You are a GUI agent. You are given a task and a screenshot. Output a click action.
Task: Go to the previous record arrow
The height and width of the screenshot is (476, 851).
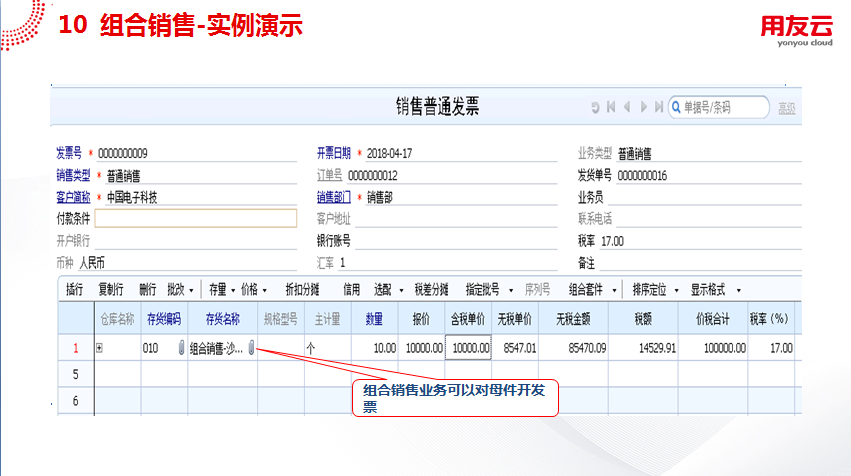[627, 107]
